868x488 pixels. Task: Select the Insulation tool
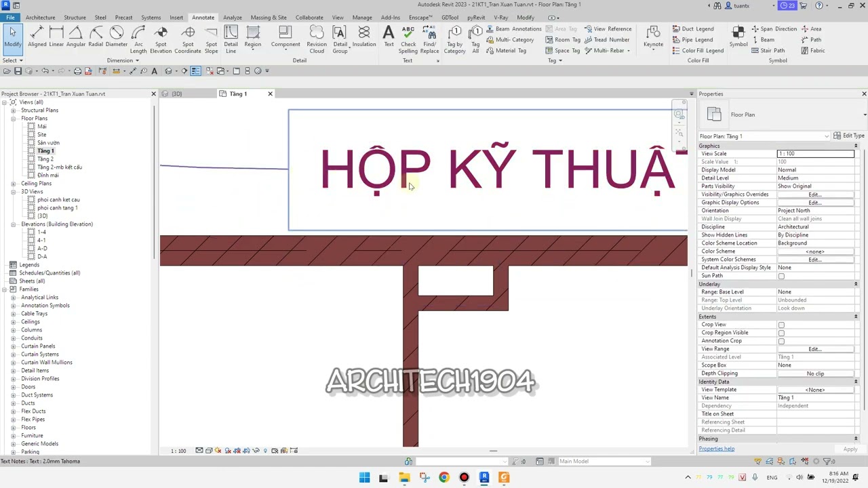tap(364, 37)
